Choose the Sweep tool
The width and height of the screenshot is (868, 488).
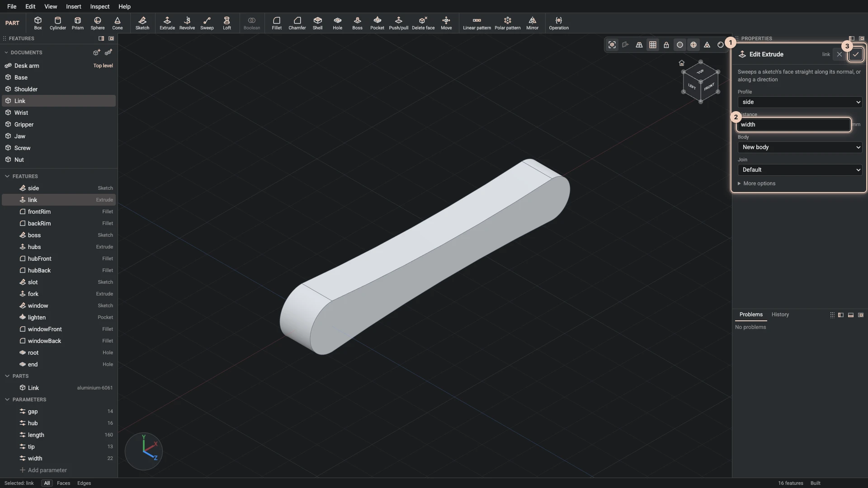[207, 23]
